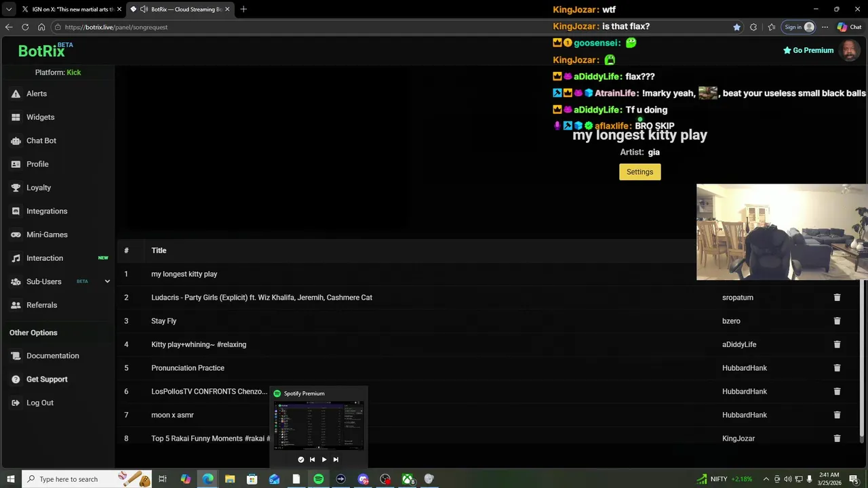The image size is (868, 488).
Task: Click the taskbar search box
Action: point(86,479)
